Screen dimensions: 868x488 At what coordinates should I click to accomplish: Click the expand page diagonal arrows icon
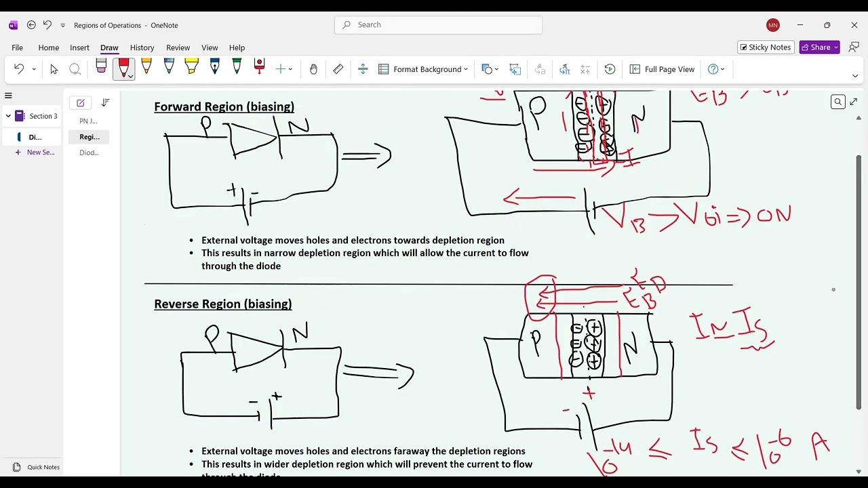click(x=854, y=102)
